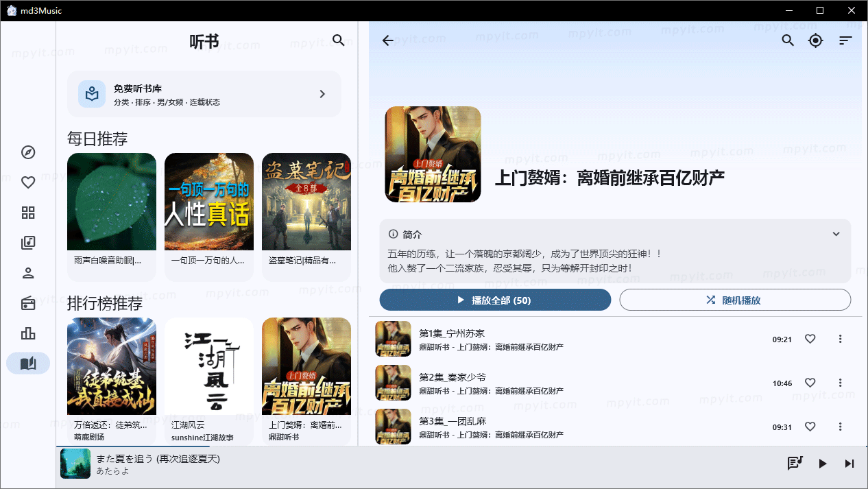This screenshot has height=489, width=868.
Task: Open 雨声白噪音助眠 recommendation cover
Action: point(112,202)
